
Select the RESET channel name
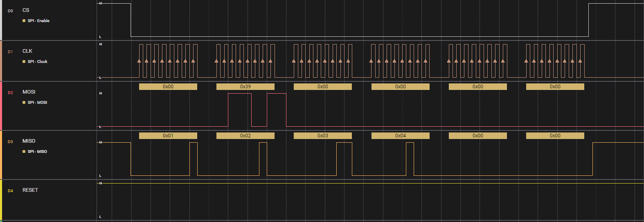tap(30, 190)
